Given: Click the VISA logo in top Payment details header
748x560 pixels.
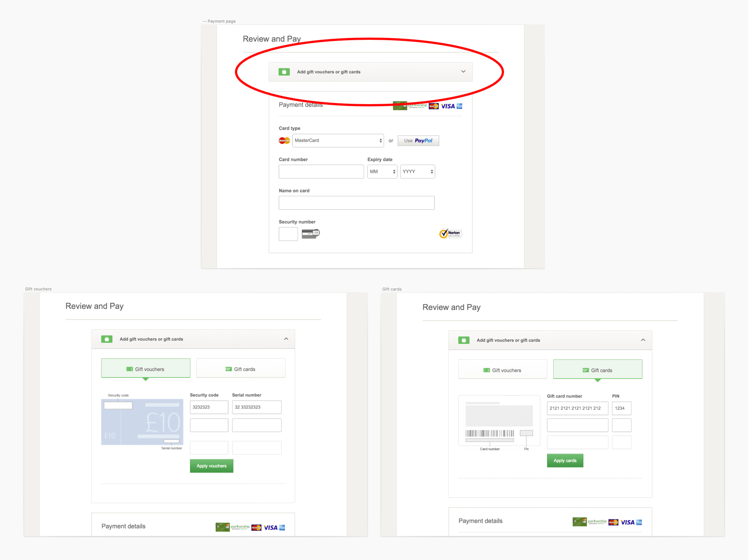Looking at the screenshot, I should (x=448, y=106).
